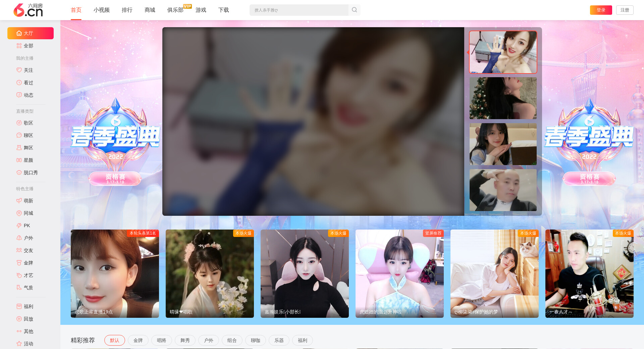Click the 星颜 icon in sidebar
Image resolution: width=644 pixels, height=349 pixels.
pos(19,160)
